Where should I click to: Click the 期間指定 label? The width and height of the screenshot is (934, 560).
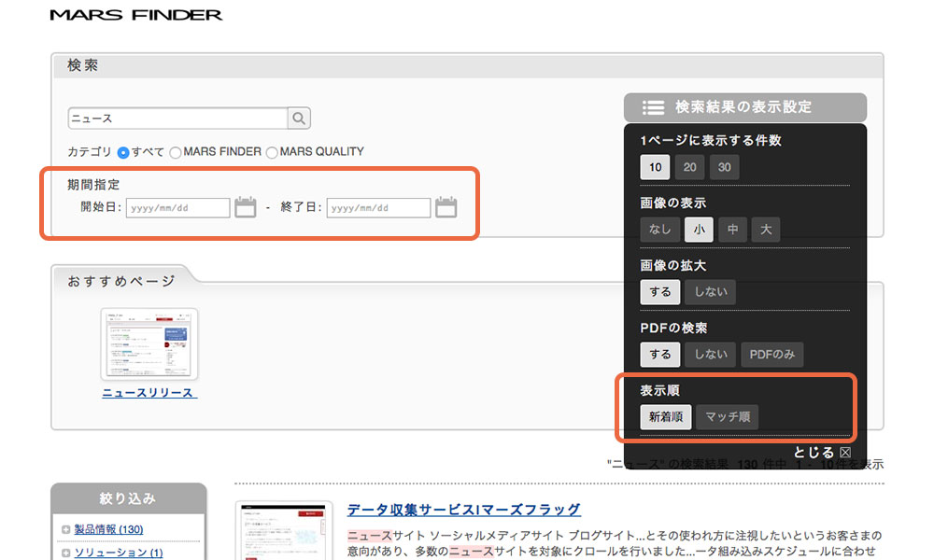click(93, 185)
